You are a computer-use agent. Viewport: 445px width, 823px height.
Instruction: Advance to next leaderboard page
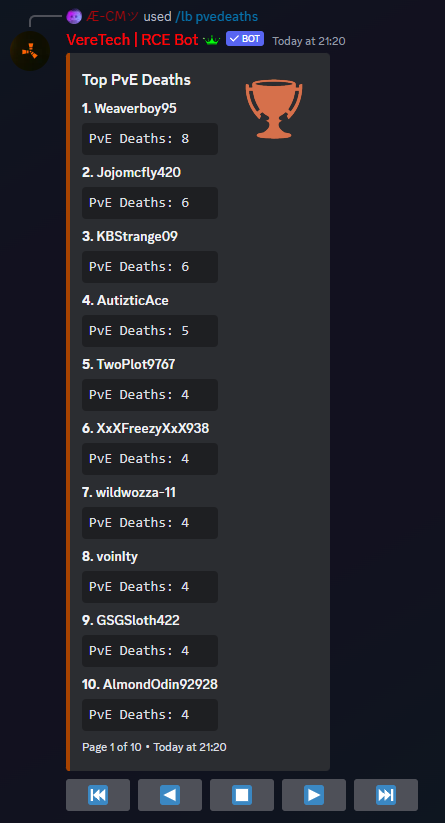pyautogui.click(x=314, y=795)
